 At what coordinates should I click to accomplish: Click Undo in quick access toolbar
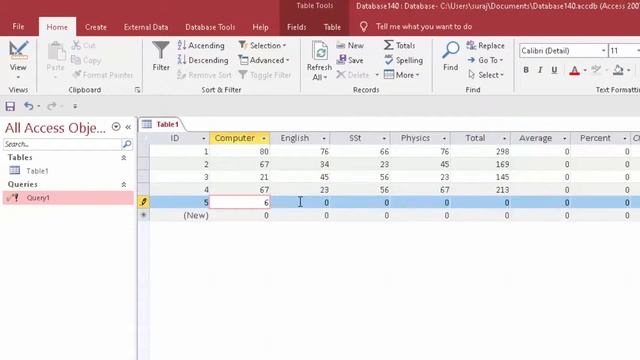pyautogui.click(x=29, y=106)
